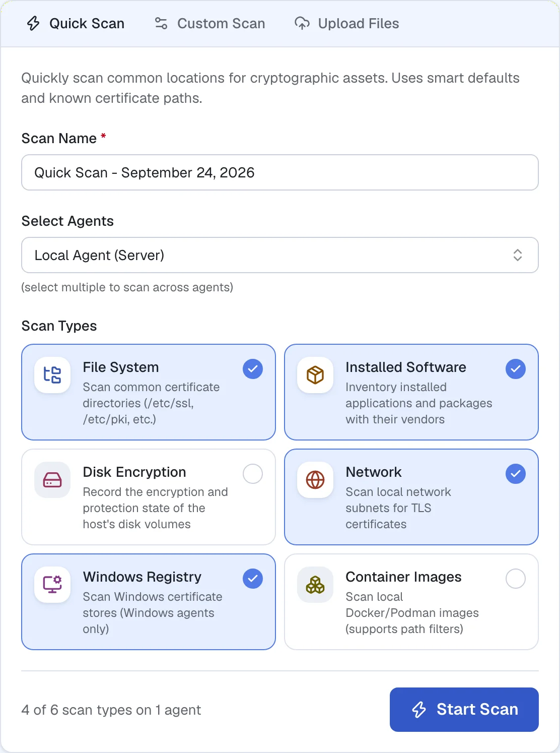
Task: Click 'Inventory installed applications' description
Action: point(419,403)
